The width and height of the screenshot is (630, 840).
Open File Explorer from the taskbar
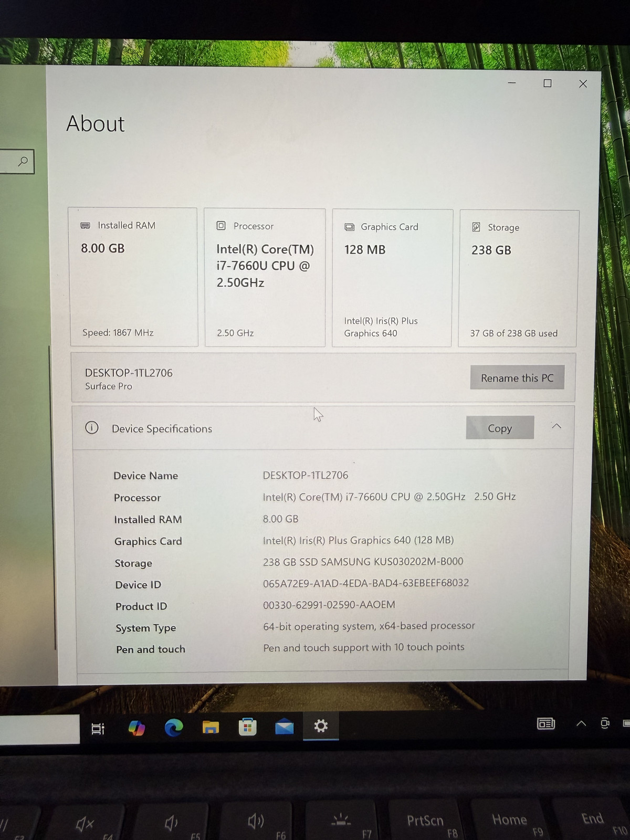click(x=211, y=727)
